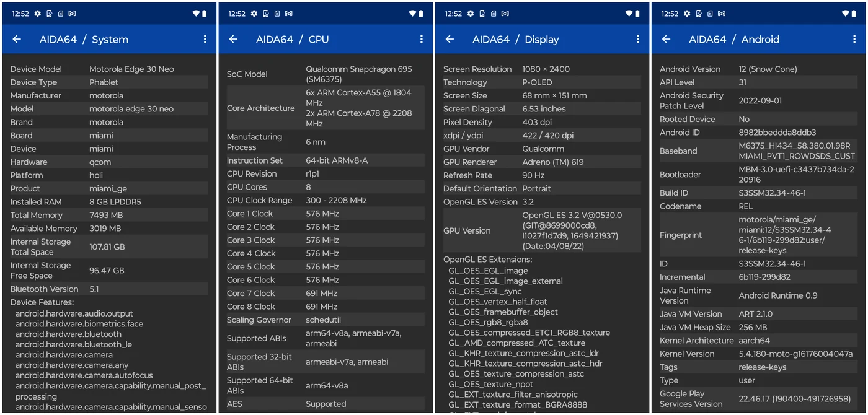This screenshot has height=415, width=868.
Task: Tap Internal Storage Total Space 107.81 GB
Action: pos(108,247)
